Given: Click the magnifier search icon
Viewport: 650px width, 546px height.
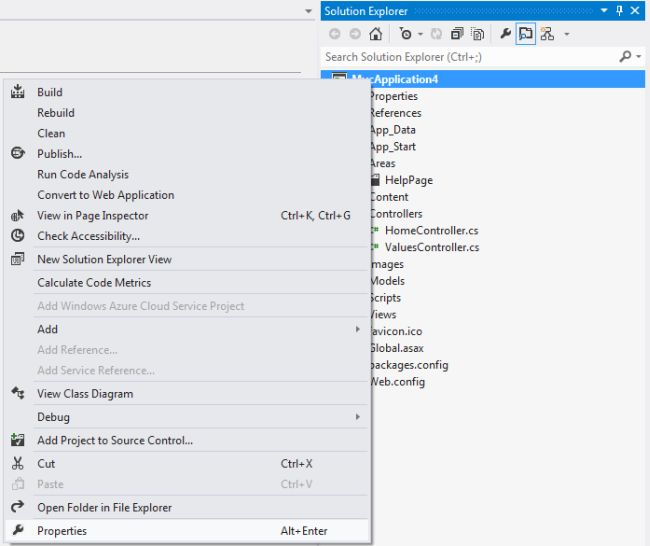Looking at the screenshot, I should [x=625, y=56].
